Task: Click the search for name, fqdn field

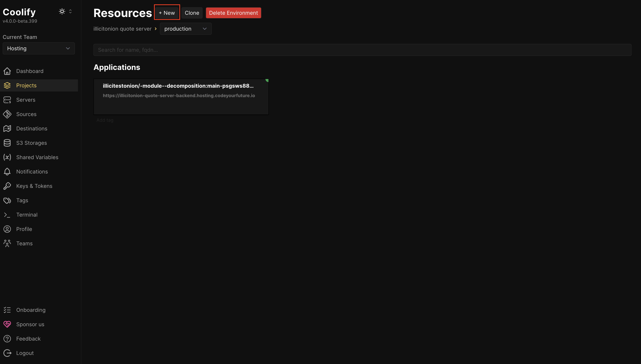Action: (362, 50)
